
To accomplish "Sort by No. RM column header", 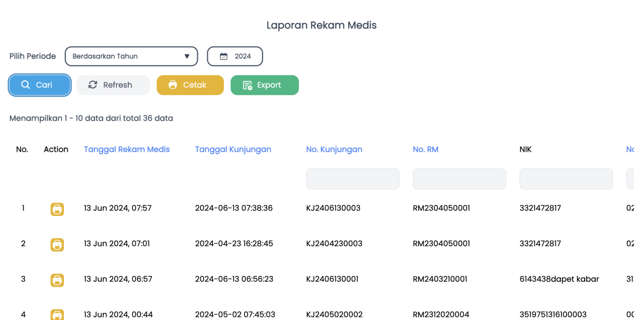I will [426, 149].
